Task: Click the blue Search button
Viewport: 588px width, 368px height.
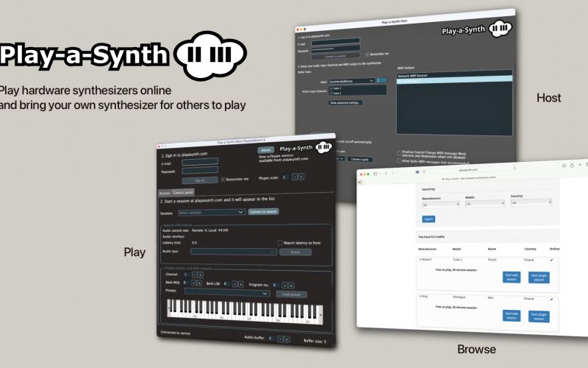Action: (x=429, y=219)
